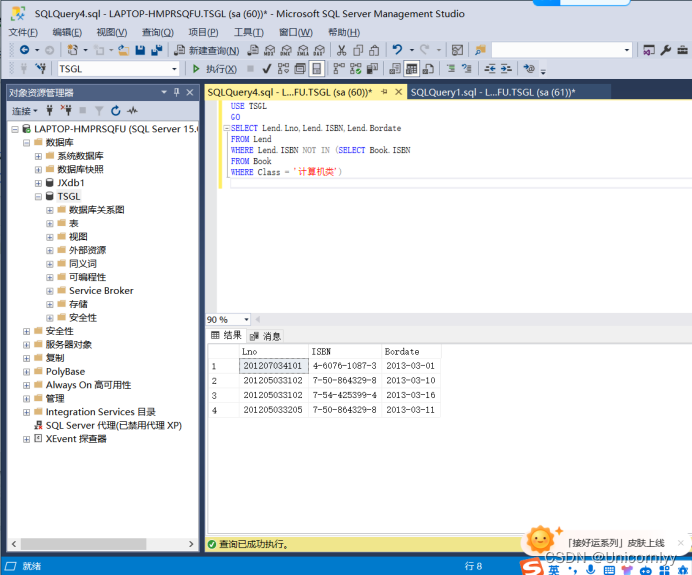
Task: Click the 执行(X) execute button
Action: [214, 69]
